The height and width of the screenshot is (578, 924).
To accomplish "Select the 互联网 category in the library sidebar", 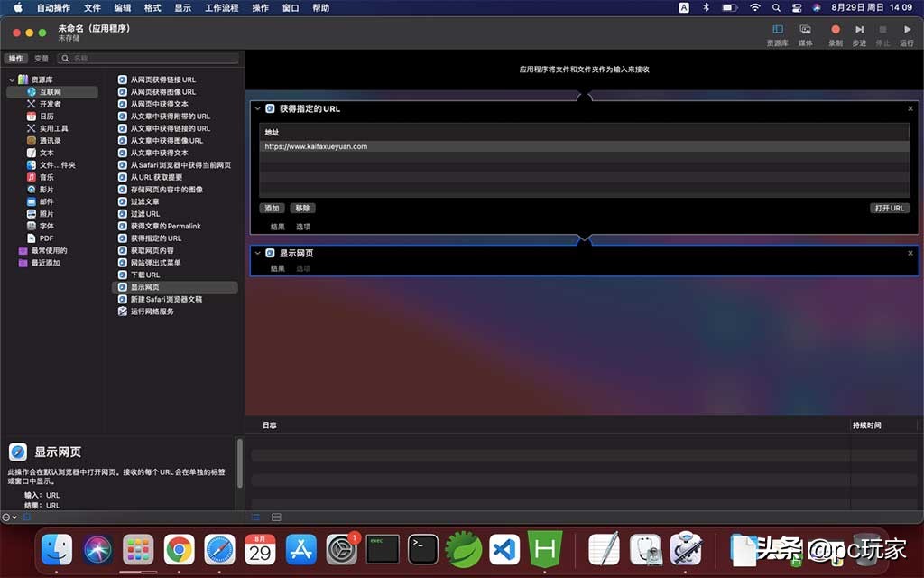I will point(50,91).
